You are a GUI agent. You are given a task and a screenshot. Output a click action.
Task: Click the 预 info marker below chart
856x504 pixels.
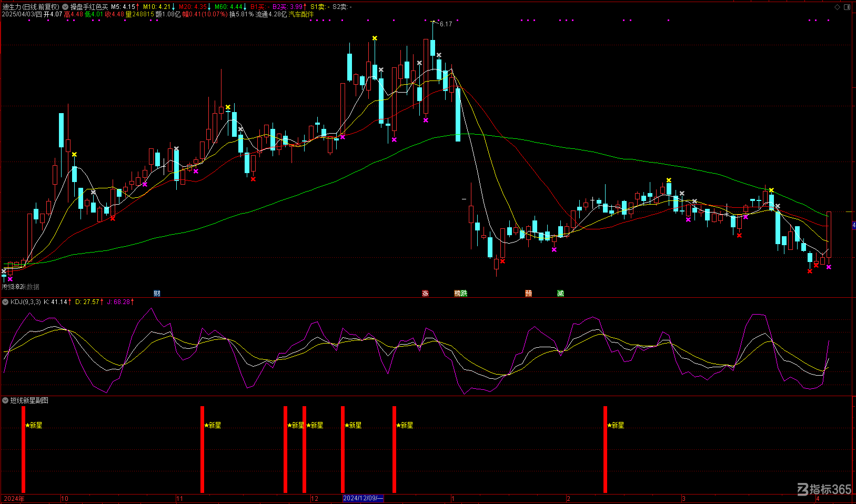point(528,293)
